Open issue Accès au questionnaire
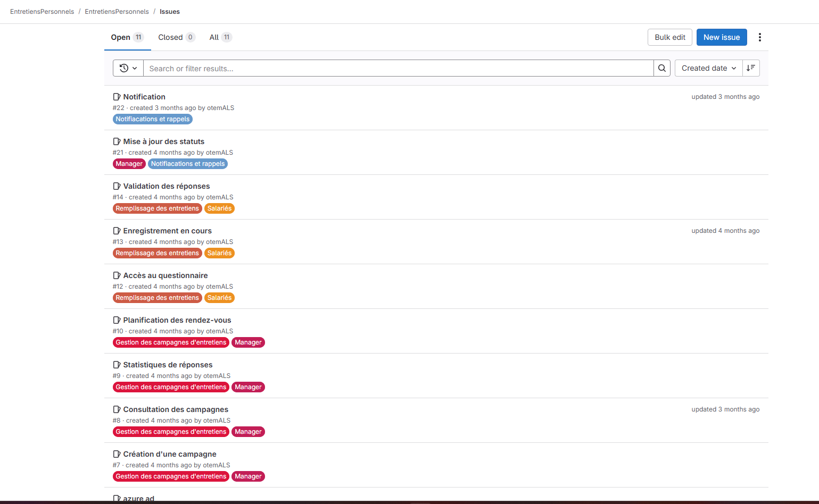 pos(166,275)
